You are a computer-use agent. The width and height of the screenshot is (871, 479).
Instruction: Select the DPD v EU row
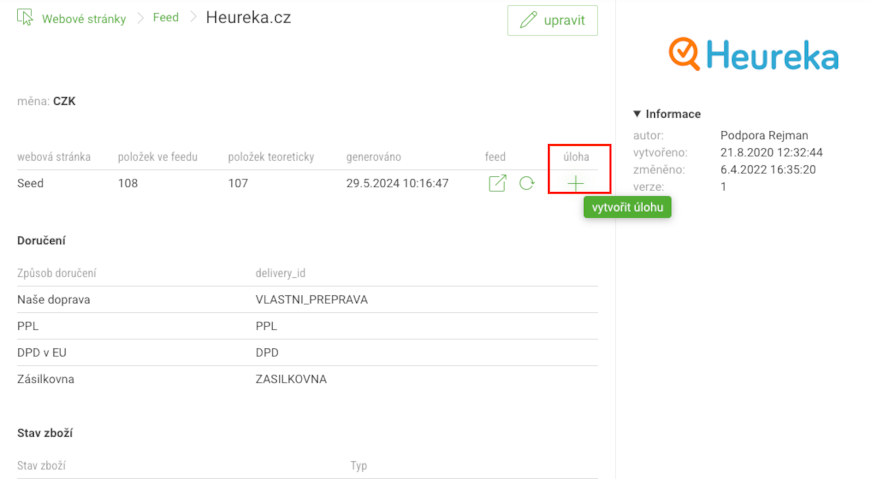coord(307,353)
